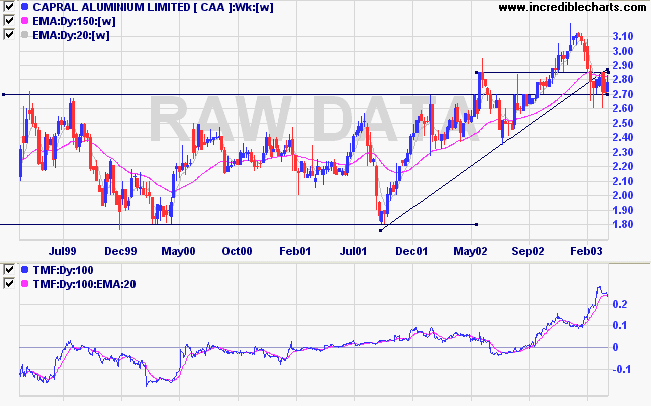Select the EMA:Dy:20:[w] legend label
This screenshot has height=406, width=651.
click(x=71, y=35)
